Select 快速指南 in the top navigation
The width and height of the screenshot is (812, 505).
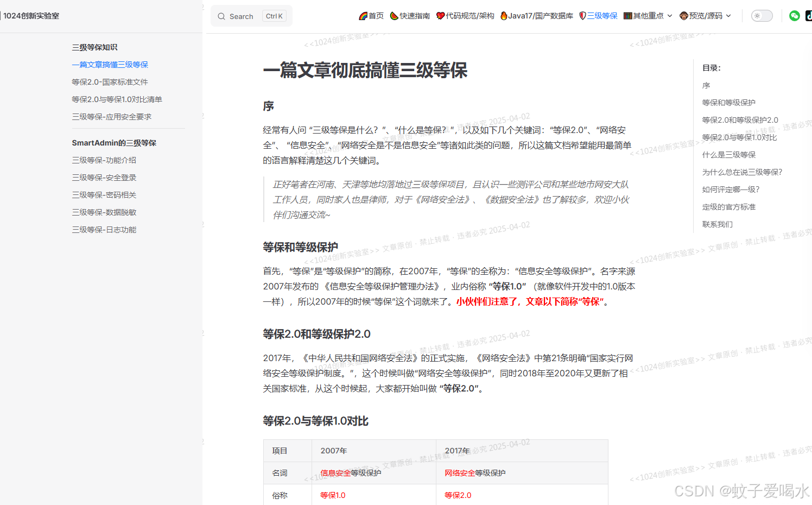[x=415, y=16]
